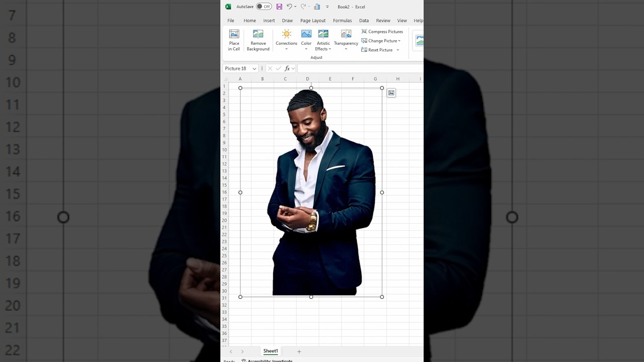The height and width of the screenshot is (362, 644).
Task: Select column G header
Action: (x=375, y=79)
